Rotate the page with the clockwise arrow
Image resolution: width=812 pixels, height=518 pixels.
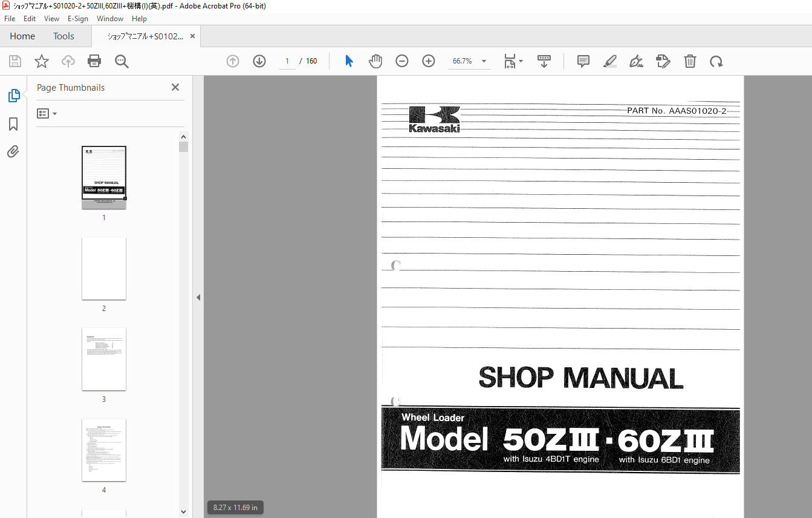(716, 61)
